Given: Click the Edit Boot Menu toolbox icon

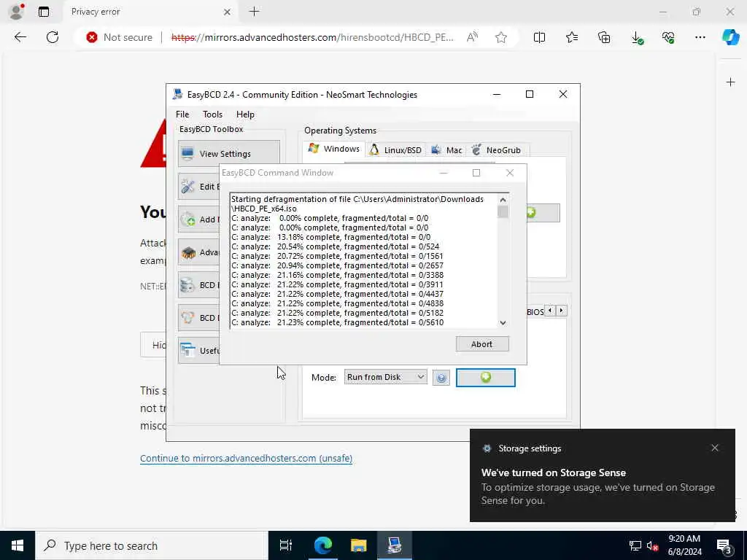Looking at the screenshot, I should point(188,187).
